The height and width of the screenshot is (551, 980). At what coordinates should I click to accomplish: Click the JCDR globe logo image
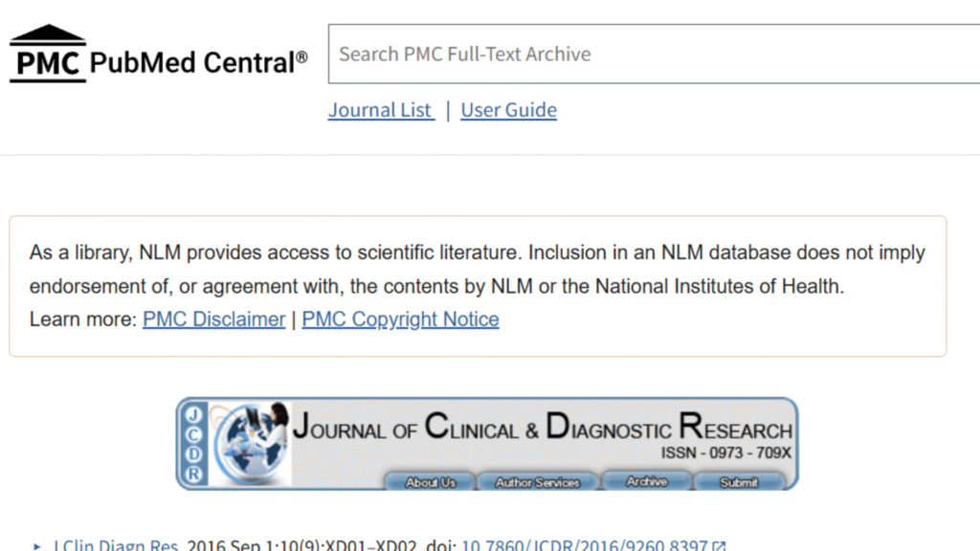[x=251, y=442]
